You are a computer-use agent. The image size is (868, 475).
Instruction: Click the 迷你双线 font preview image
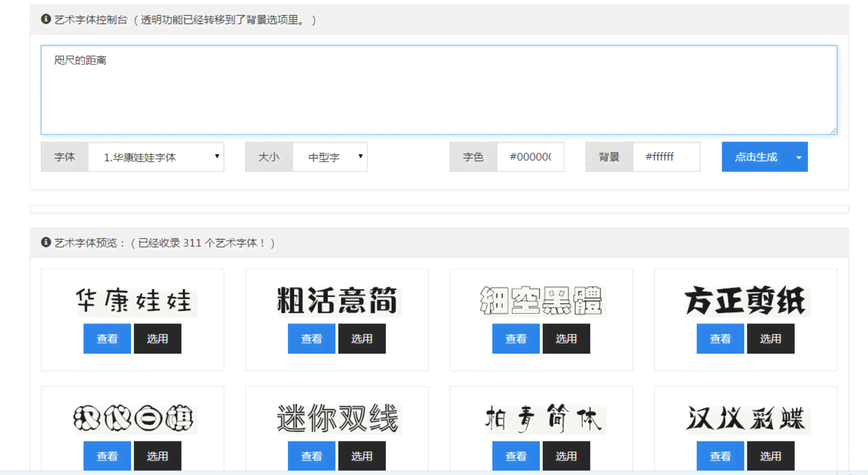tap(338, 418)
